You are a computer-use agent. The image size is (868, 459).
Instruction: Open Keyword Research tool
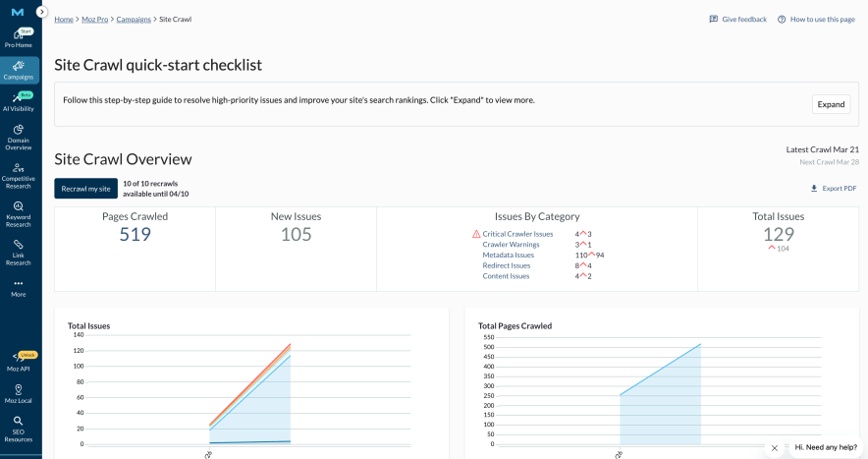click(19, 214)
